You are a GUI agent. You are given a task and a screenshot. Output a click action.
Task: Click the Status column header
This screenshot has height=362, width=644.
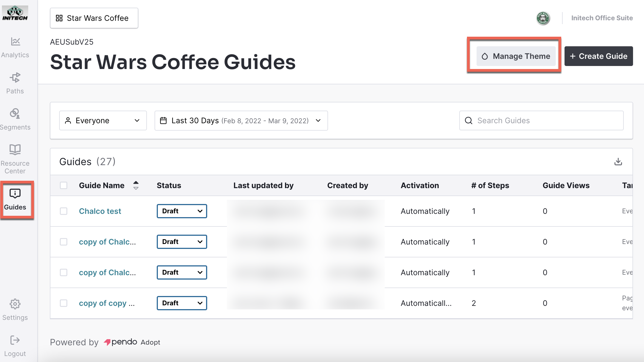click(x=169, y=185)
